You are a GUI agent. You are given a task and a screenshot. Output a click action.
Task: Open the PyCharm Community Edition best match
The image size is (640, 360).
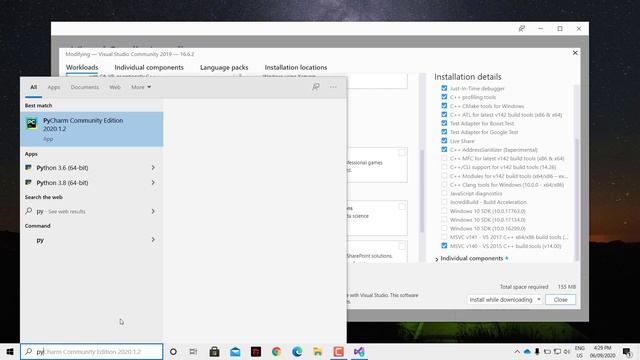point(91,129)
